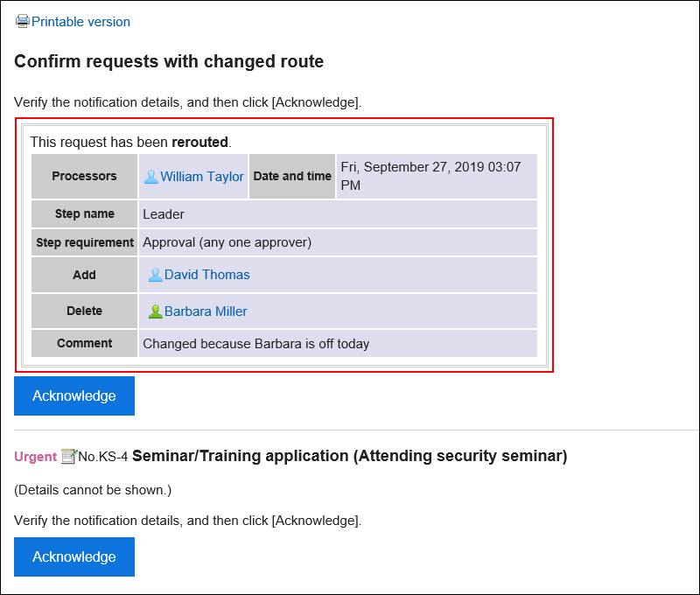Screen dimensions: 700x595
Task: Click 'This request has been rerouted' message
Action: coord(130,142)
